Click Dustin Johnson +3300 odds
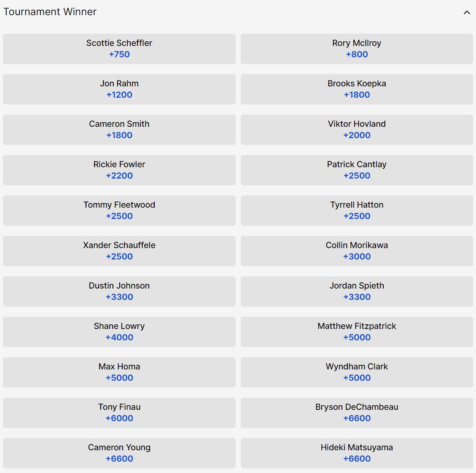This screenshot has width=476, height=473. coord(119,291)
